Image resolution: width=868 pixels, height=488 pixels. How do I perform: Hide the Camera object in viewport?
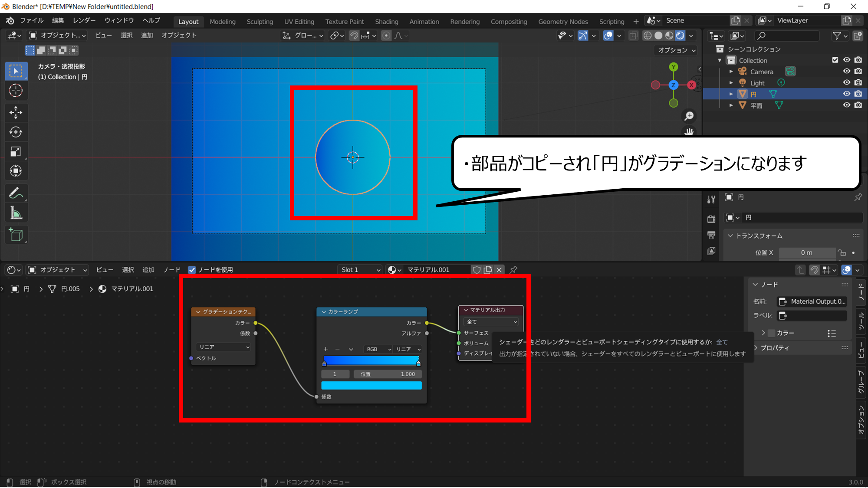pyautogui.click(x=847, y=71)
